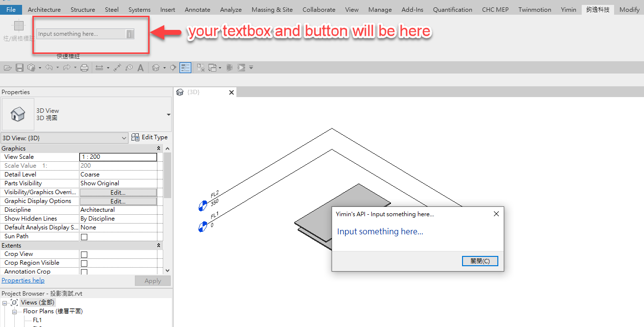Click the grayed icon before Customize arrow
The image size is (644, 327).
(241, 68)
